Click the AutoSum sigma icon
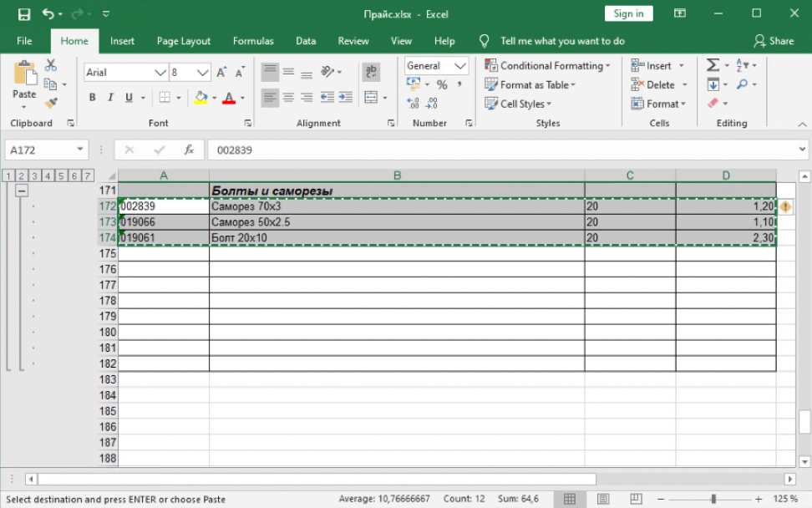 pos(713,65)
